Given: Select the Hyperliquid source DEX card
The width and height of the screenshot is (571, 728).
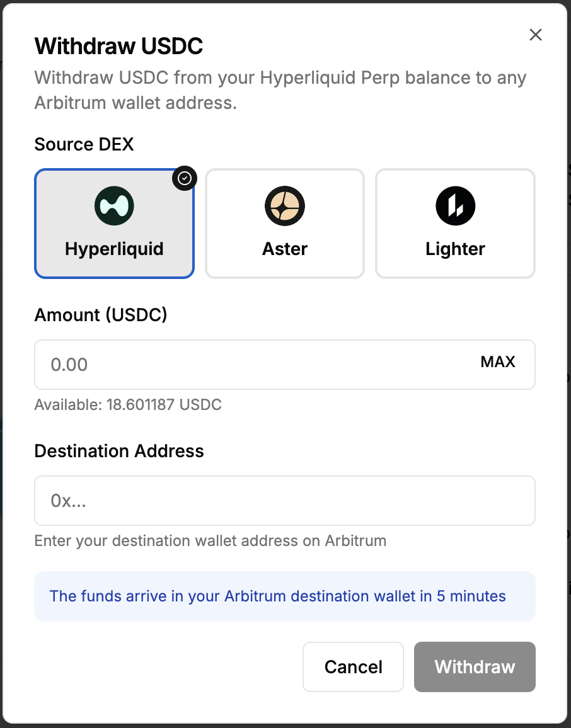Looking at the screenshot, I should coord(114,224).
